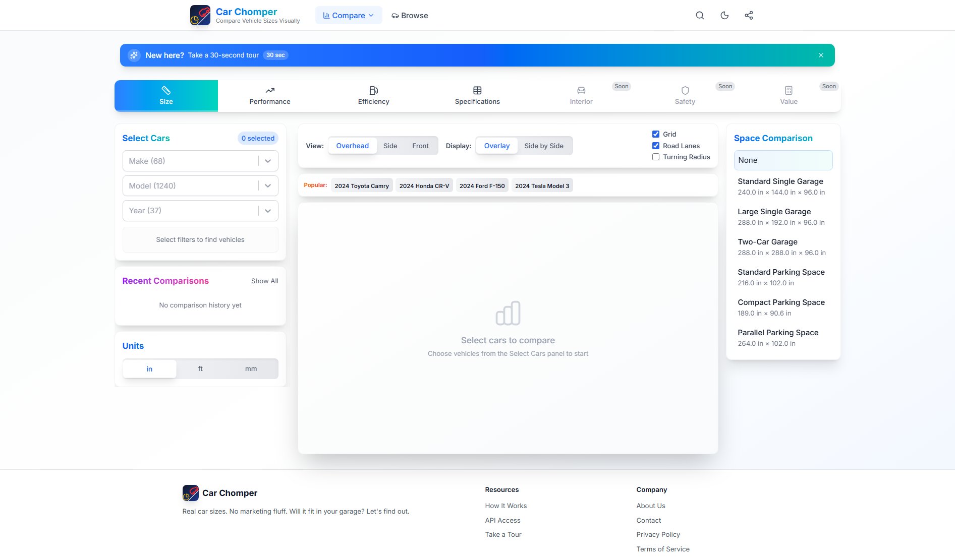Open the Size tab
Screen dimensions: 955x560
(166, 96)
